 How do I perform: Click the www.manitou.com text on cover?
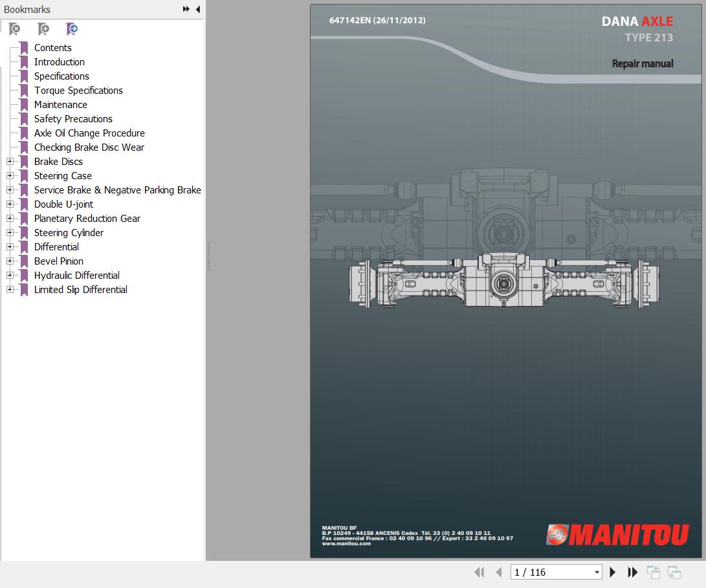pyautogui.click(x=346, y=543)
